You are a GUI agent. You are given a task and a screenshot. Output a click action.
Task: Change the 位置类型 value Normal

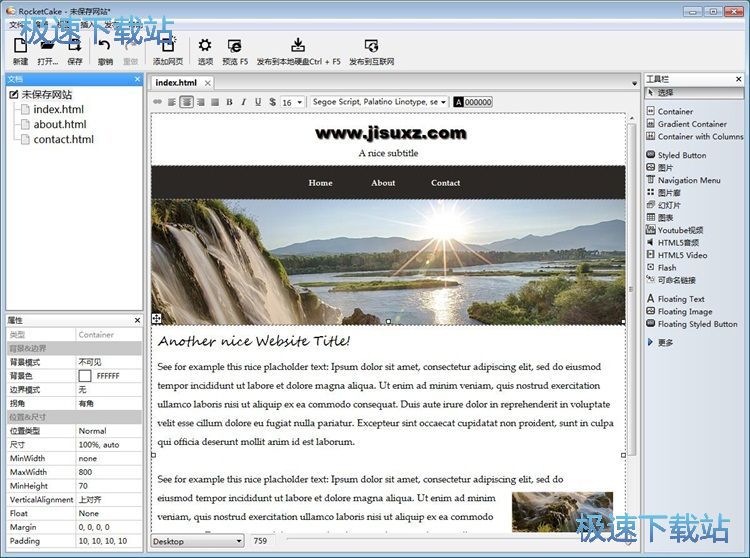click(110, 431)
